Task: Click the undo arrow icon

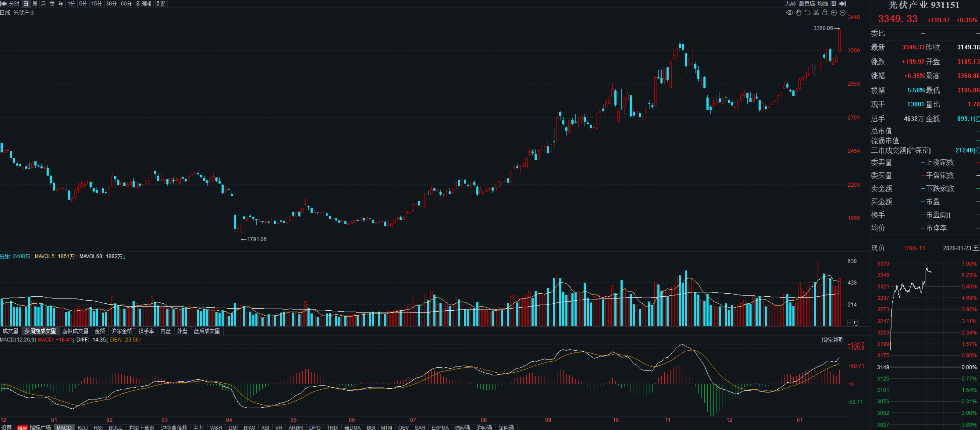Action: [x=807, y=13]
